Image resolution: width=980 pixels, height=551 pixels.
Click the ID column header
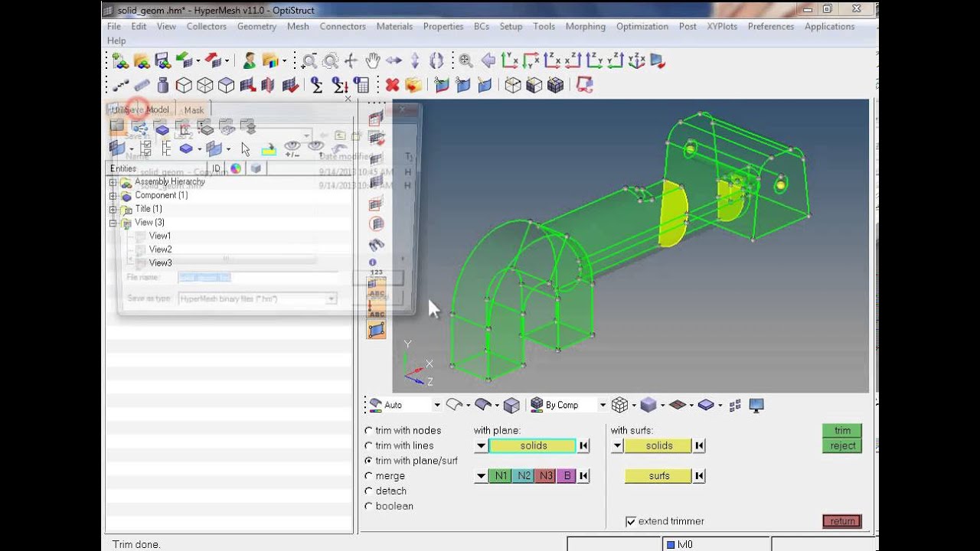[x=216, y=168]
